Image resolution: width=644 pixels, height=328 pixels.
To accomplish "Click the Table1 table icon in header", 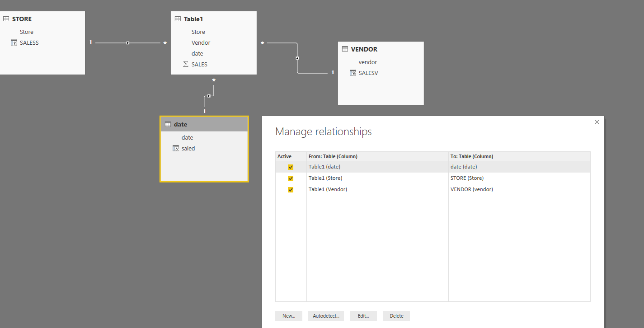I will point(178,19).
